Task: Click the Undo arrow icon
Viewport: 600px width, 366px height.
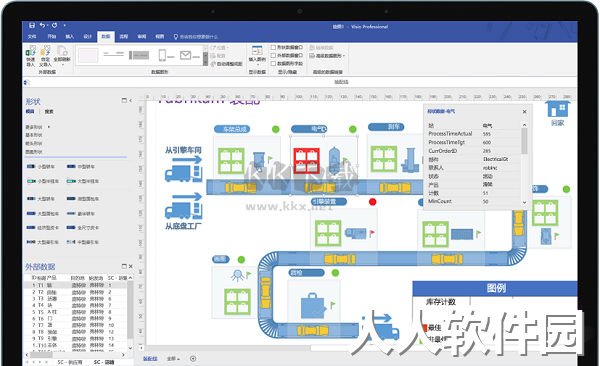Action: click(42, 25)
